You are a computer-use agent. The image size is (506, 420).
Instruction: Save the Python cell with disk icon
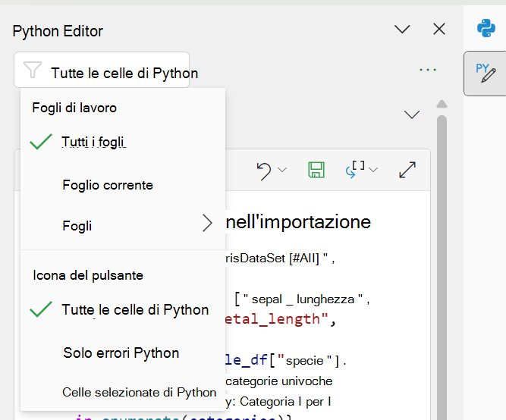[x=316, y=170]
